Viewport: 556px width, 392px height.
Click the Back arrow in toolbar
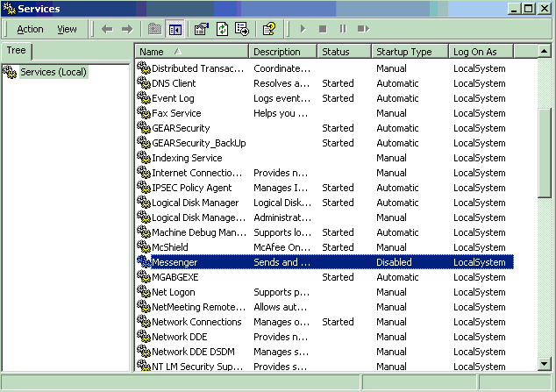click(107, 29)
